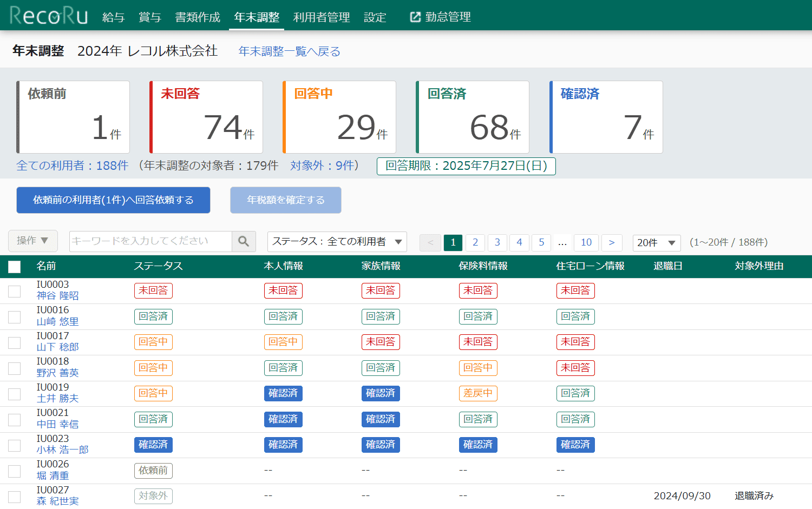Viewport: 812px width, 509px height.
Task: Open user 神谷 隆昭
Action: tap(58, 296)
